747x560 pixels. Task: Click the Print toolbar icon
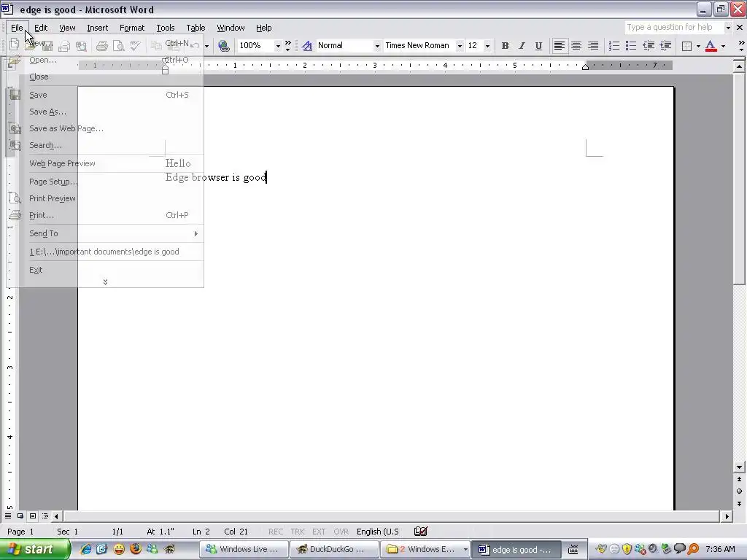point(101,46)
